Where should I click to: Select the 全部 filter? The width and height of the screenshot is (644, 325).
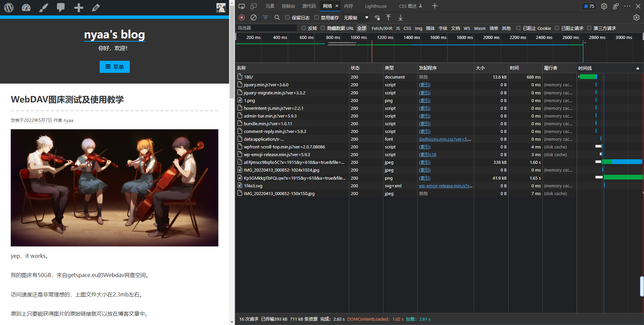[x=362, y=28]
